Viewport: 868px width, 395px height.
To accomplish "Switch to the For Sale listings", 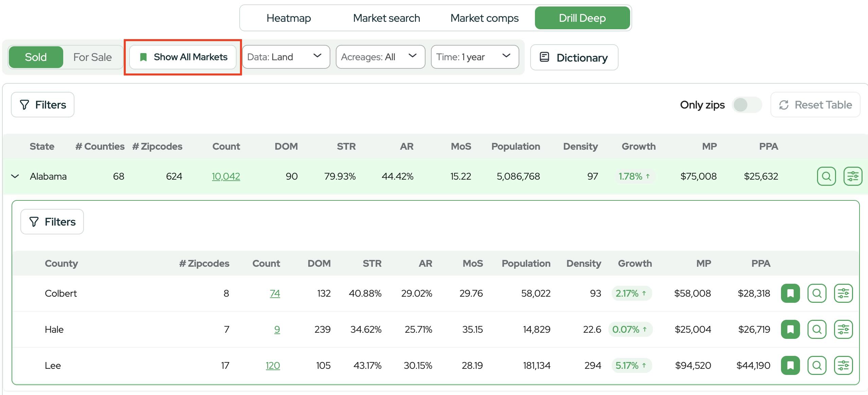I will 92,57.
